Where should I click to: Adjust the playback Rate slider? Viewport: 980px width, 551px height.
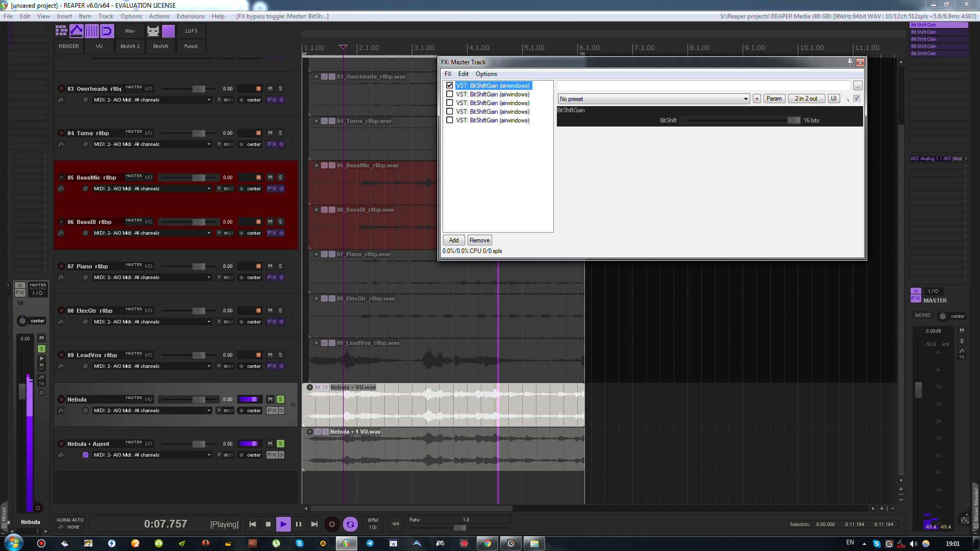point(459,528)
